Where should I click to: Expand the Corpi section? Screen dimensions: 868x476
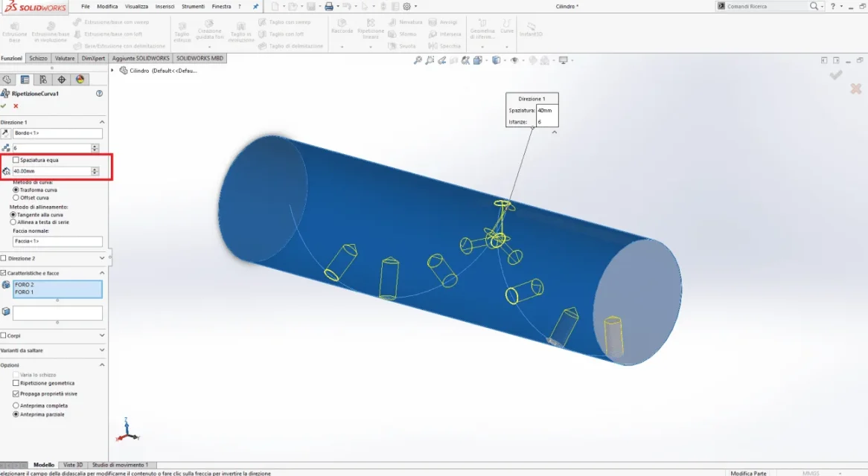pos(102,335)
